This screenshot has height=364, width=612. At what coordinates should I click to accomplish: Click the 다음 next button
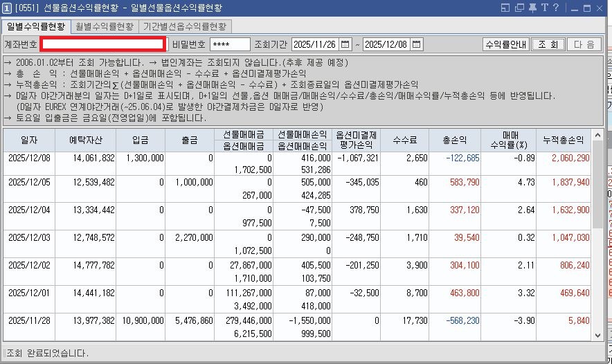pyautogui.click(x=584, y=44)
